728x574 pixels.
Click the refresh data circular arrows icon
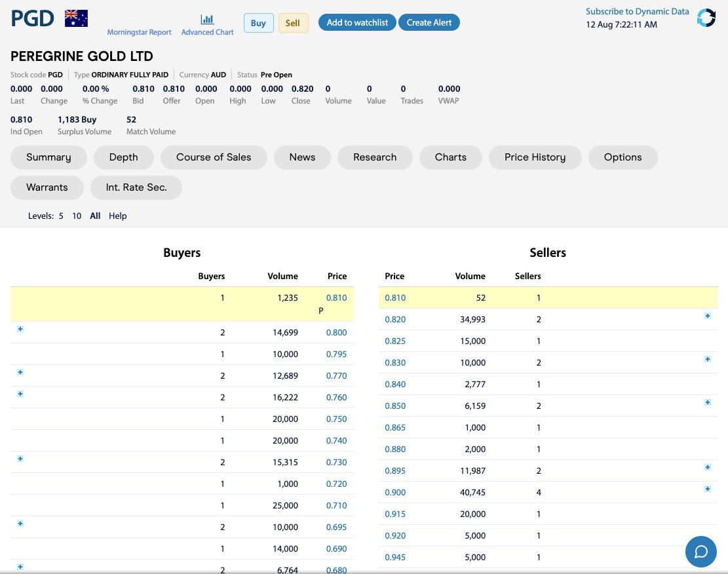coord(706,18)
